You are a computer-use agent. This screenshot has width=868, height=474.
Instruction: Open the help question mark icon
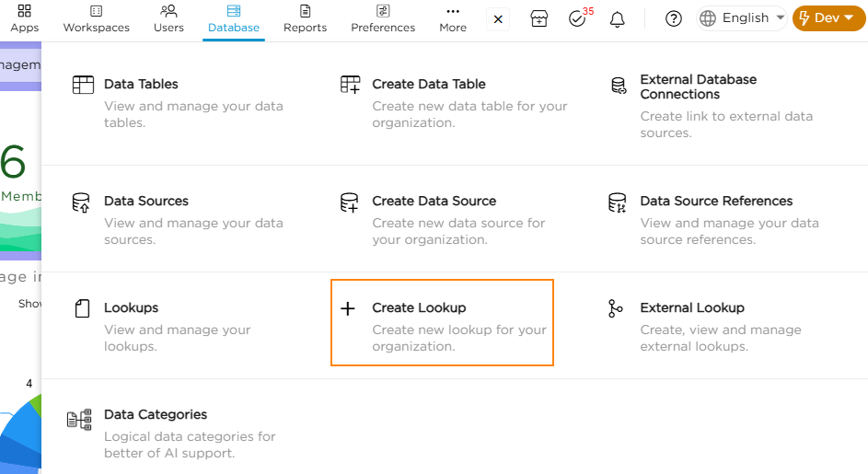tap(674, 18)
